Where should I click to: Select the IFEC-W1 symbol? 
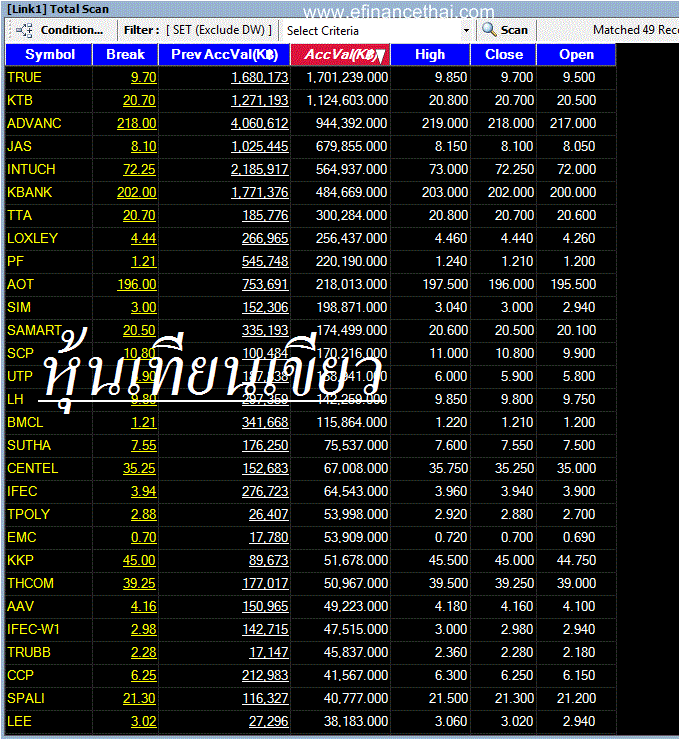(x=33, y=629)
